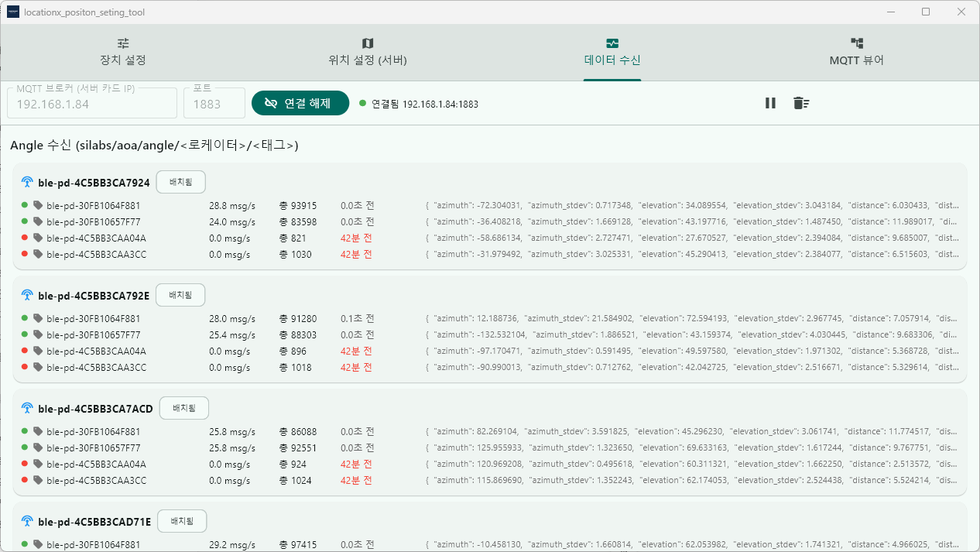Click tag icon in row 총 97415

[x=38, y=545]
